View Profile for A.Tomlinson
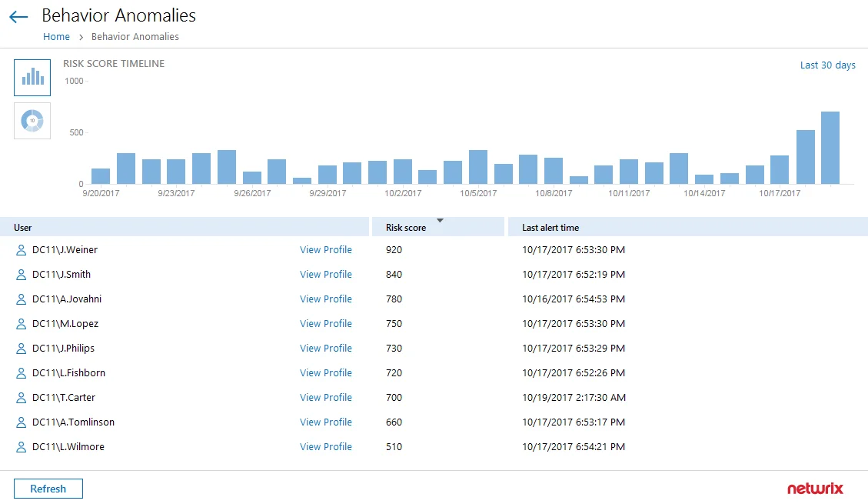 pyautogui.click(x=326, y=422)
